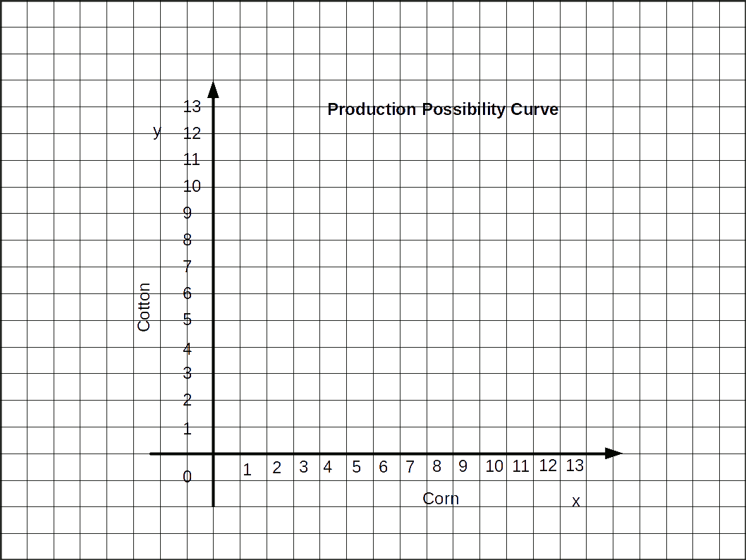Select number 9 on the Cotton axis
746x560 pixels.
pyautogui.click(x=188, y=213)
